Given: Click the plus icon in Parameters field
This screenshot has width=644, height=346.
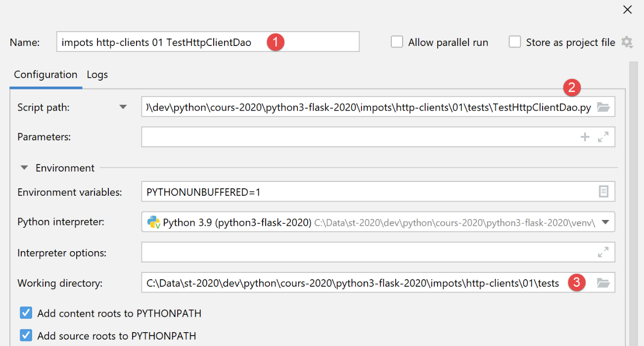Looking at the screenshot, I should click(x=585, y=137).
